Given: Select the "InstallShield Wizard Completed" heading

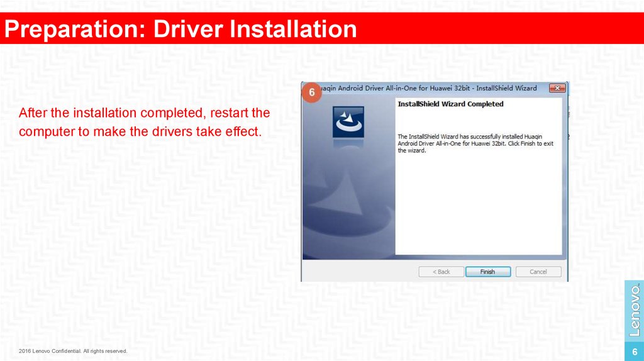Looking at the screenshot, I should pyautogui.click(x=450, y=104).
